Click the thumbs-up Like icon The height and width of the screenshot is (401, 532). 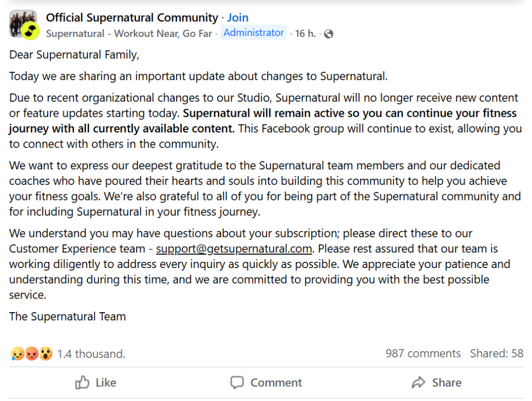coord(83,383)
